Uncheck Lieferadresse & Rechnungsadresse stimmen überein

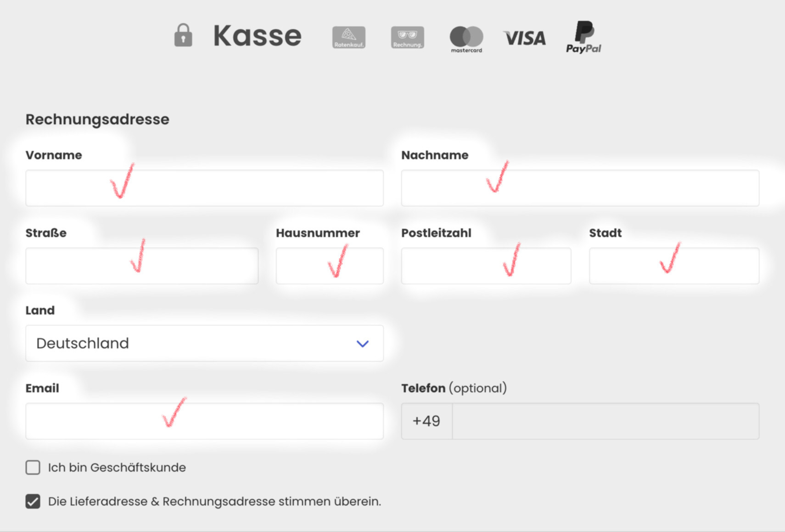(33, 501)
